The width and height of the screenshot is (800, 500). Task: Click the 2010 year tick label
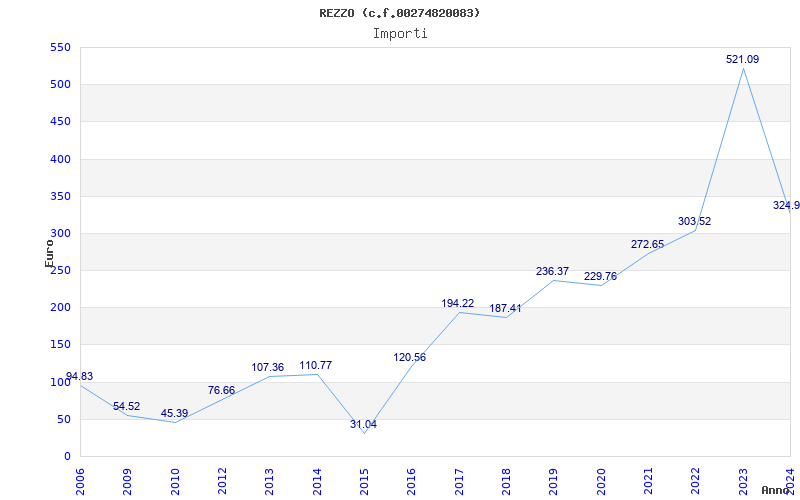click(x=175, y=482)
